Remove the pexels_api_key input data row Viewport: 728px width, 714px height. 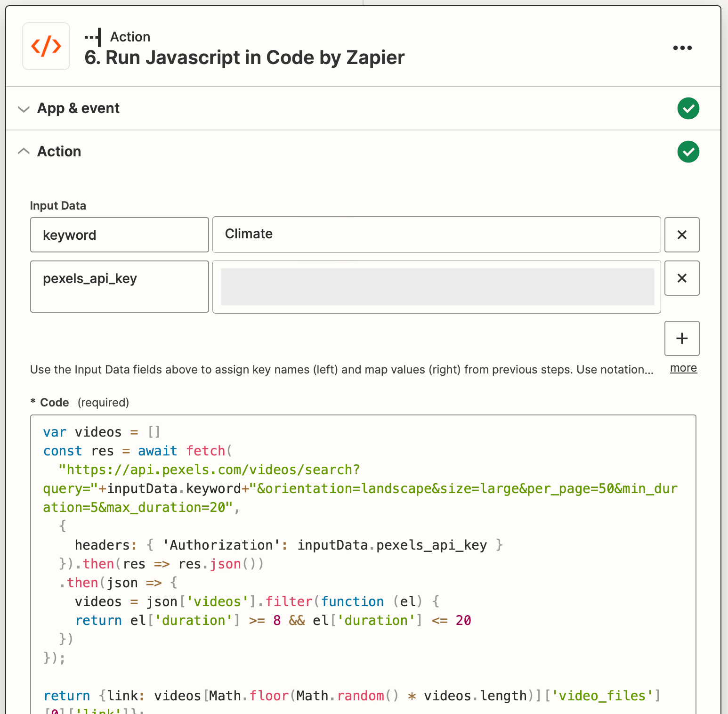click(681, 278)
